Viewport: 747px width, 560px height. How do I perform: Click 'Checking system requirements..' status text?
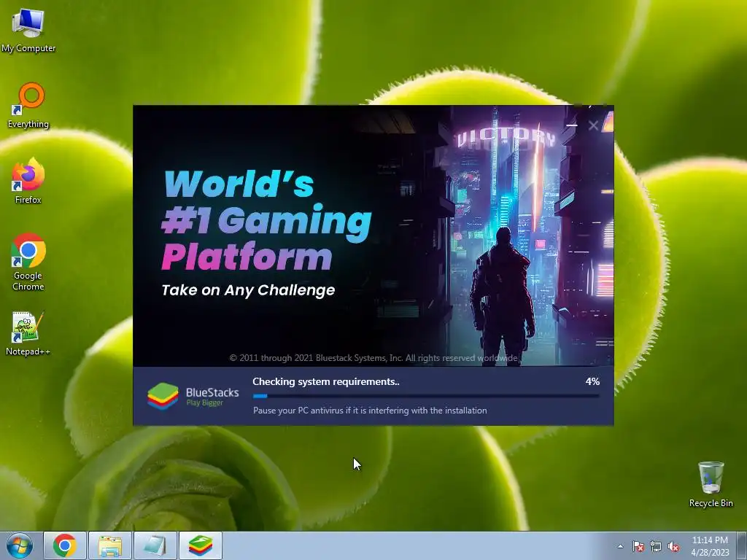pos(326,381)
